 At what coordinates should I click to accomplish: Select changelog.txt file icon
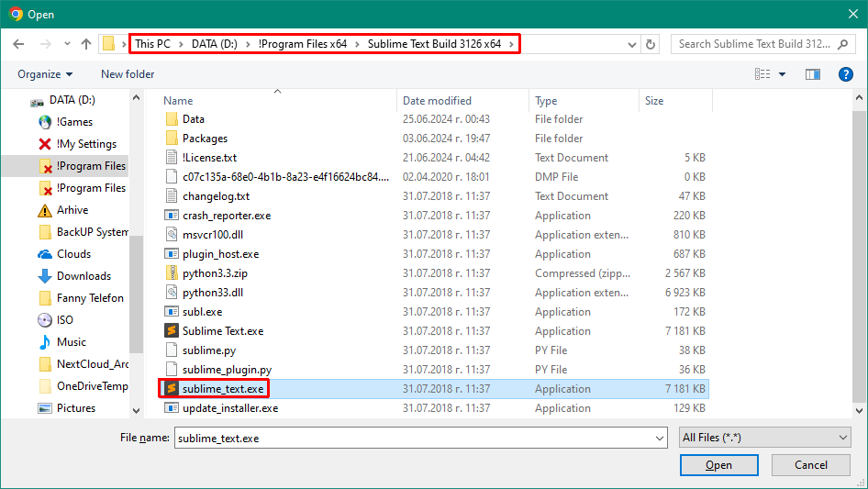click(172, 196)
